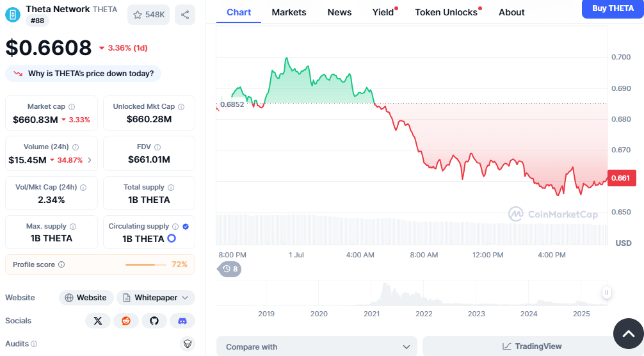Screen dimensions: 644x356
Task: Open the audit shield badge icon
Action: coord(188,344)
